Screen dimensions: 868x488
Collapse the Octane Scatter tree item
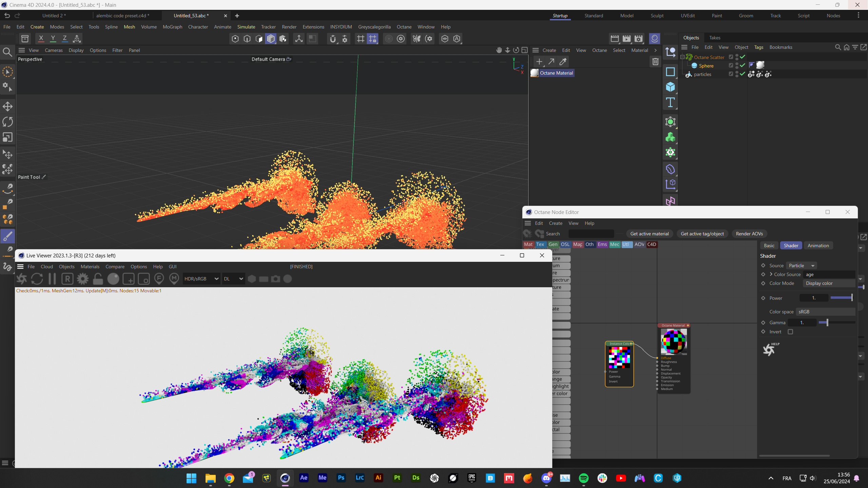point(682,57)
